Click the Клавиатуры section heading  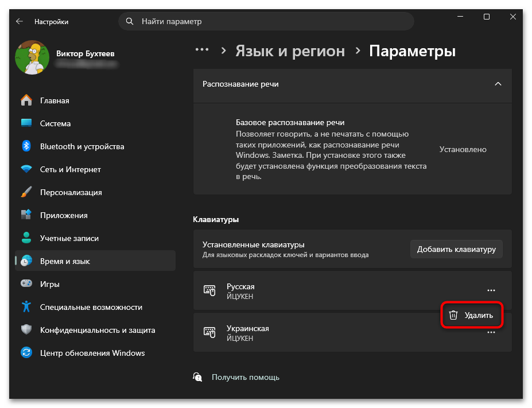[x=216, y=219]
